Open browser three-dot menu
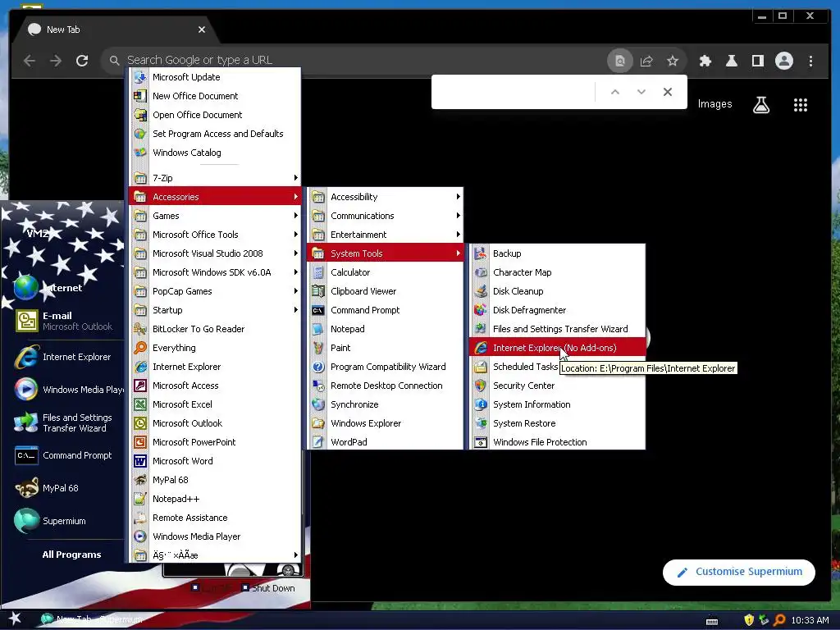The height and width of the screenshot is (630, 840). tap(810, 61)
